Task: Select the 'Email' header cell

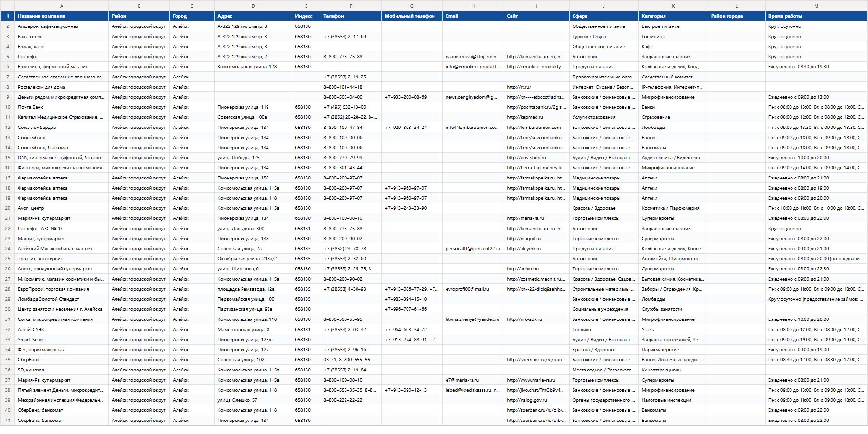Action: pos(473,16)
